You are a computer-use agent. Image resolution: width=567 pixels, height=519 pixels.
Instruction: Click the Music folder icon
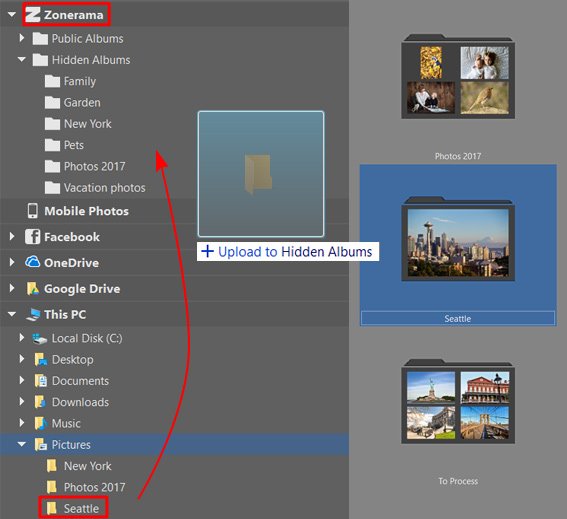(40, 423)
